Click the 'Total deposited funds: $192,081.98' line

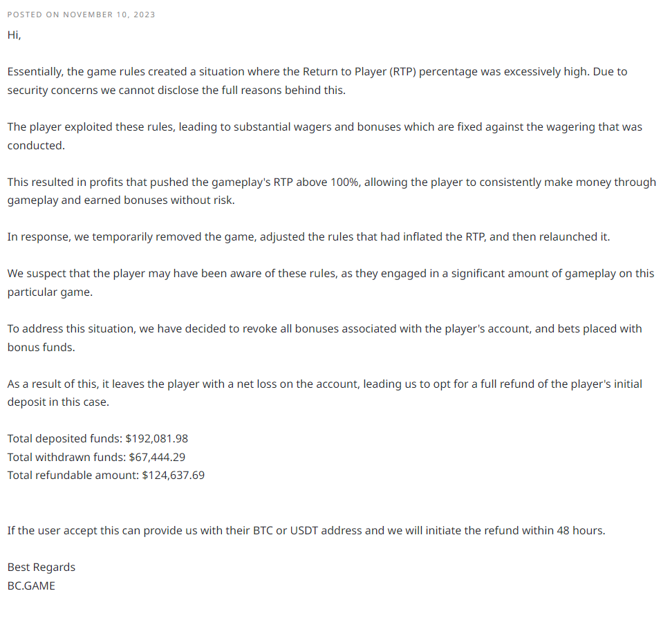(x=97, y=439)
